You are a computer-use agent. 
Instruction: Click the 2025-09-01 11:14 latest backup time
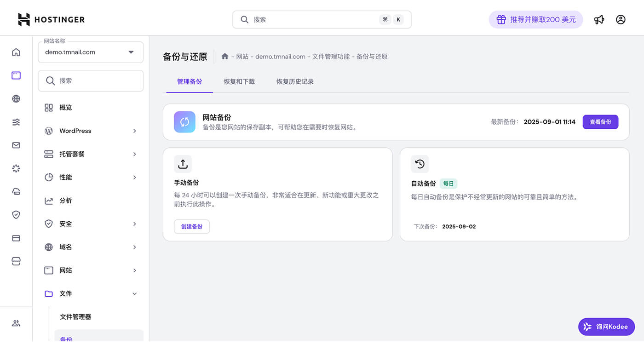[x=550, y=122]
